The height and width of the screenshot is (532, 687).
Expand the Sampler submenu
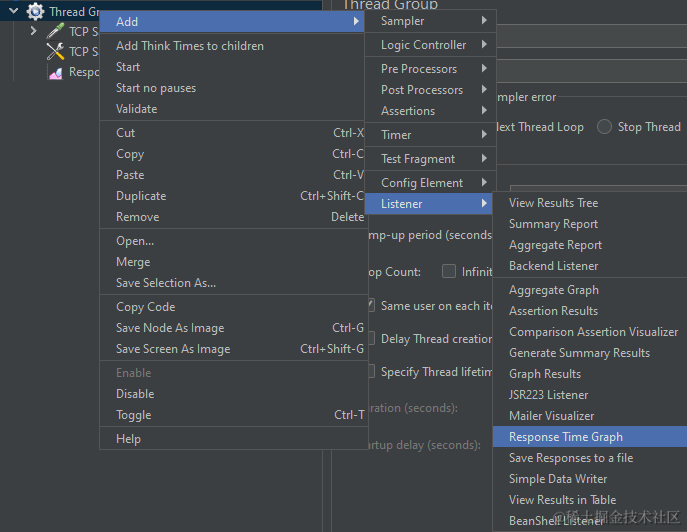(430, 21)
